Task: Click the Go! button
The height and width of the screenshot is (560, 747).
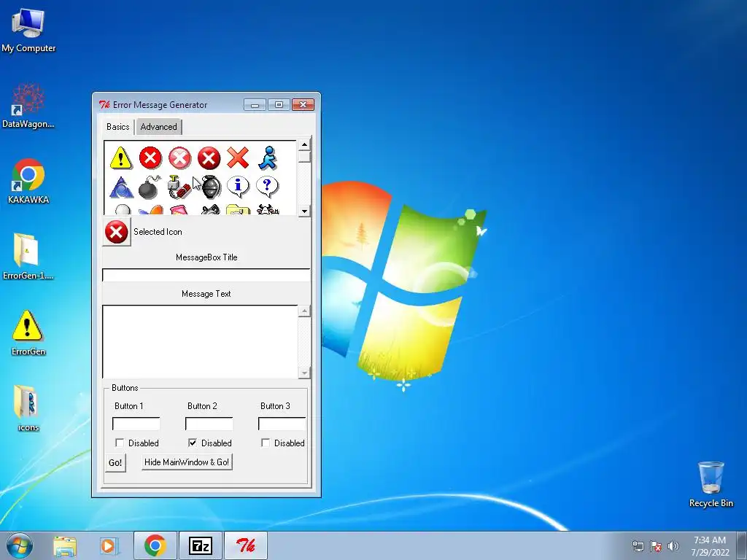Action: pos(115,463)
